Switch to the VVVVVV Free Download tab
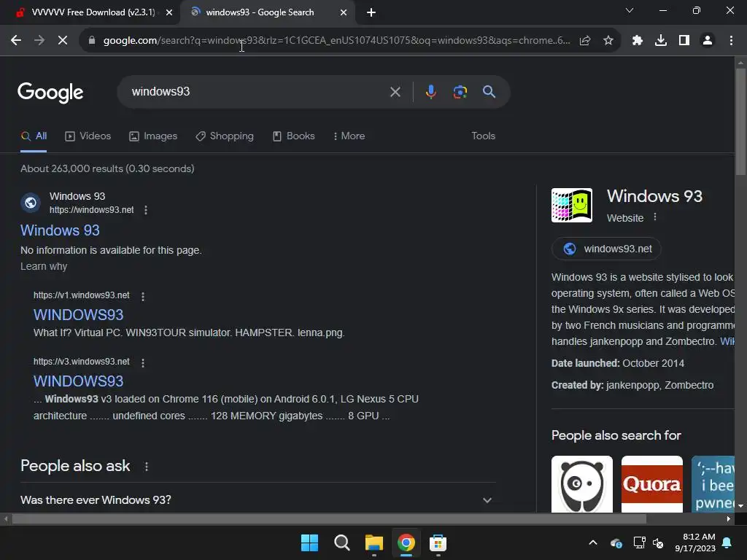 click(93, 12)
